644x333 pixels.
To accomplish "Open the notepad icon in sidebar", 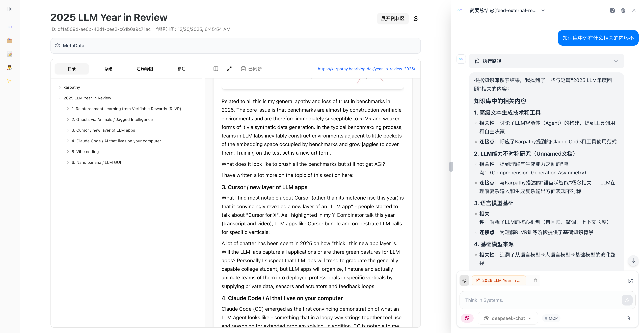I will tap(10, 54).
